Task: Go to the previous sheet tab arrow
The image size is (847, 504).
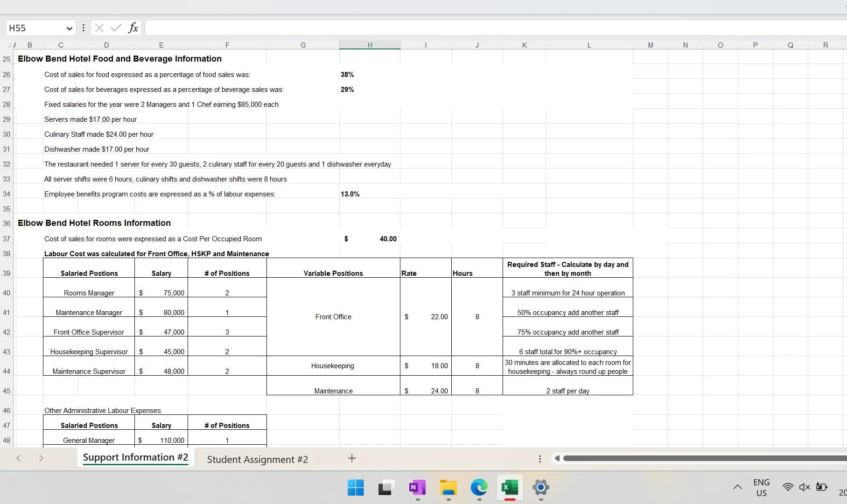Action: [x=19, y=458]
